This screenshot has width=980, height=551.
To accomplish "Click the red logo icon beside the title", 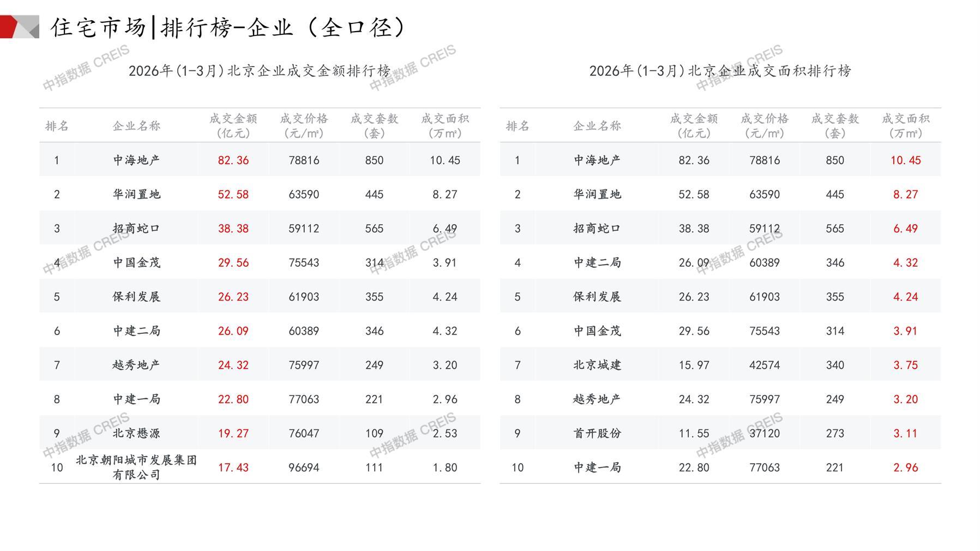I will pos(19,27).
